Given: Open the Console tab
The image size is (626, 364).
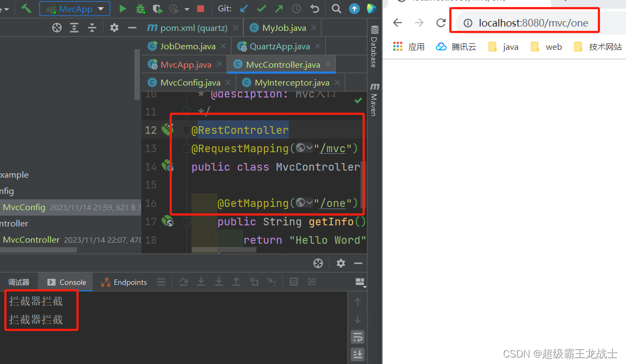Looking at the screenshot, I should 67,282.
